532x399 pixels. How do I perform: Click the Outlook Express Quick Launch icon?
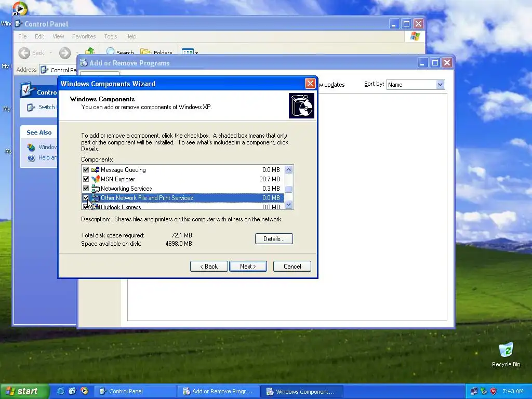point(72,391)
